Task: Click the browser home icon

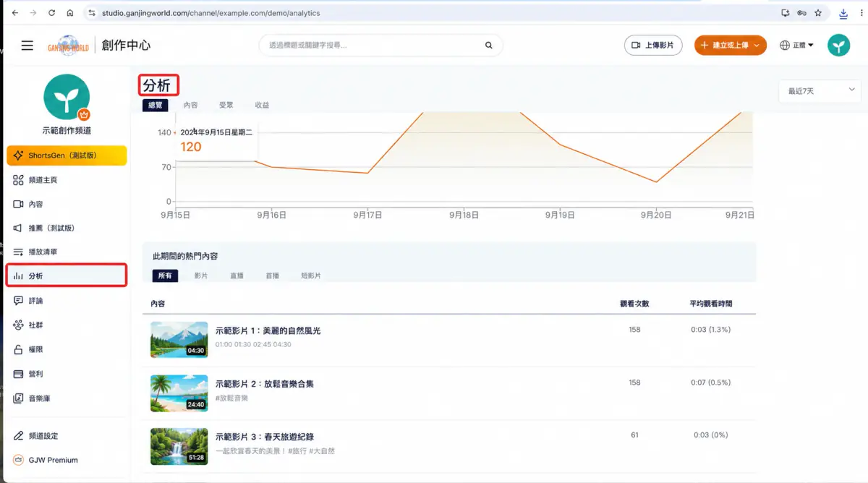Action: tap(69, 13)
